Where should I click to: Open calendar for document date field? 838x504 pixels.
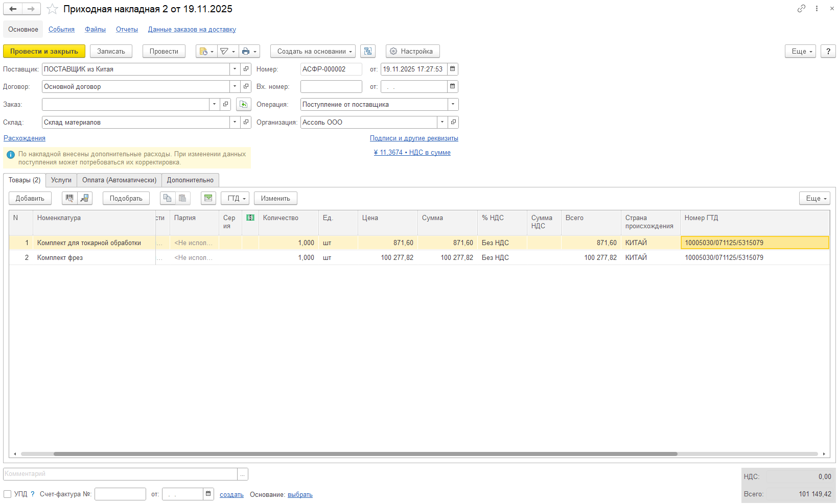(x=453, y=69)
